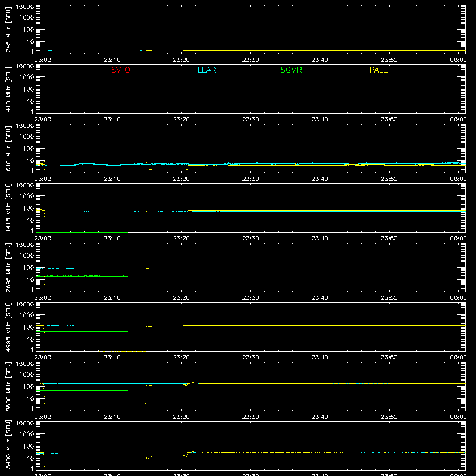Click the 00:00 tick of the 4995 MHz panel
The image size is (476, 476).
coord(458,358)
